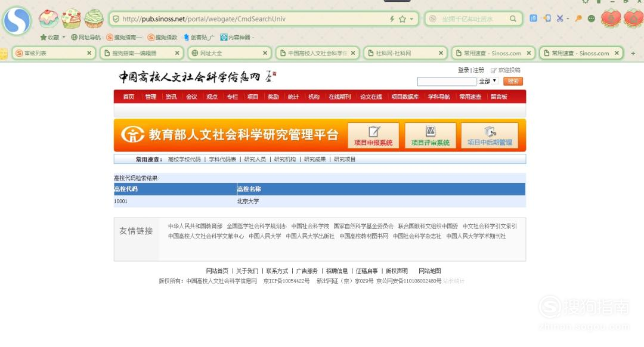
Task: Close the 网址大全 tab
Action: tap(265, 53)
